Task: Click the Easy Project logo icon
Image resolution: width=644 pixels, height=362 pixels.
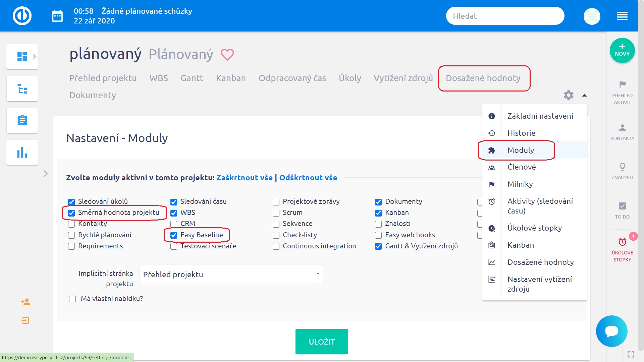Action: pos(22,16)
